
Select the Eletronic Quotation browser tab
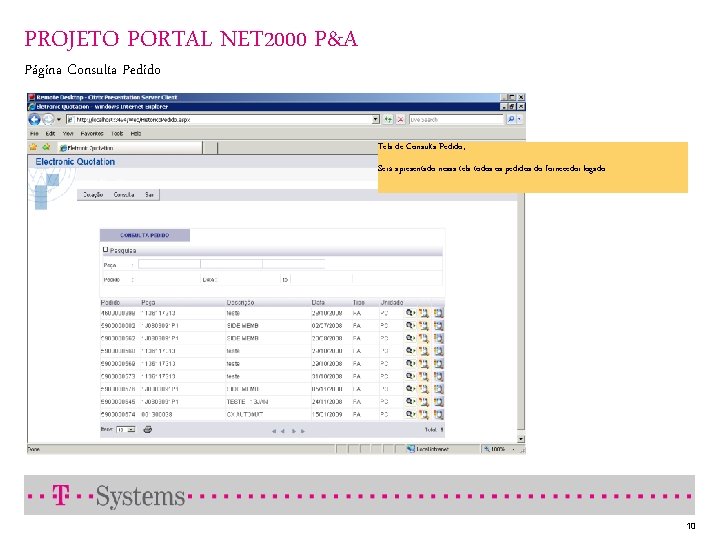[x=130, y=148]
